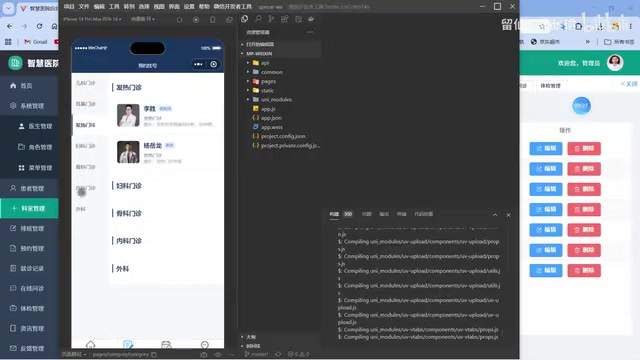Click the record/stop icon in simulator toolbar

pos(196,20)
